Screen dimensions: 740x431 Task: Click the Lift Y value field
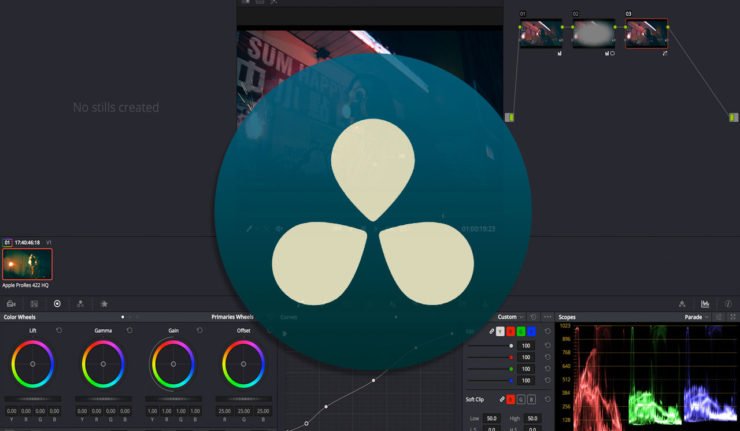click(12, 411)
